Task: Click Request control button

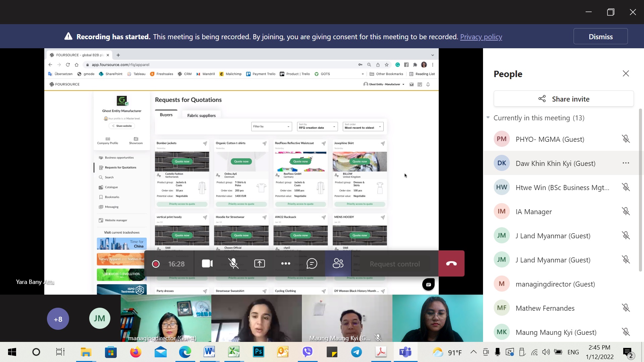Action: coord(395,264)
